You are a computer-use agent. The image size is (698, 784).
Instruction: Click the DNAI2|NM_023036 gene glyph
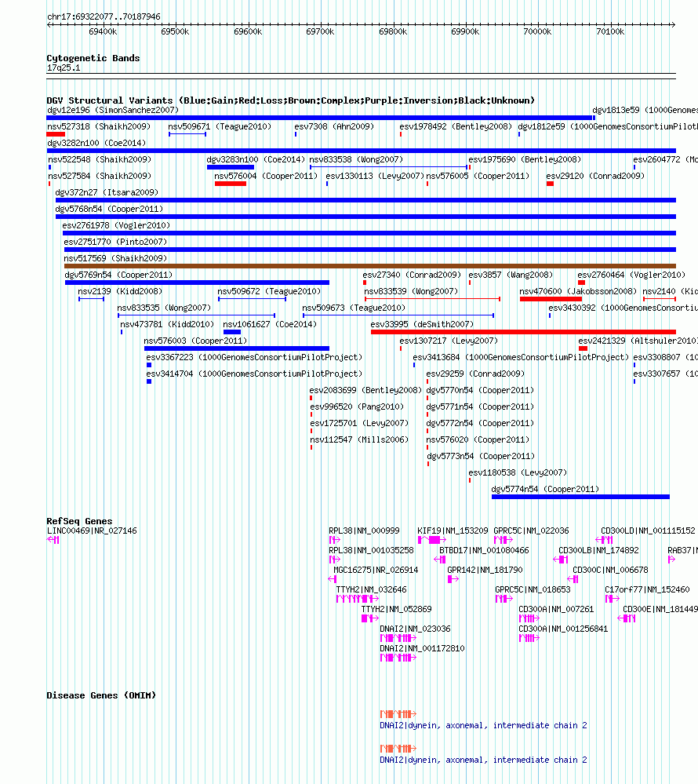tap(398, 638)
